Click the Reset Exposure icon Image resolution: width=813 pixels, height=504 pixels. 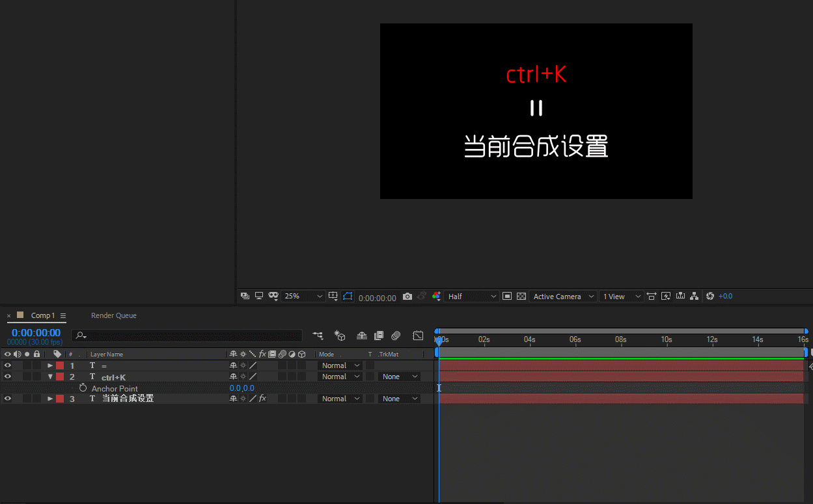pos(710,296)
